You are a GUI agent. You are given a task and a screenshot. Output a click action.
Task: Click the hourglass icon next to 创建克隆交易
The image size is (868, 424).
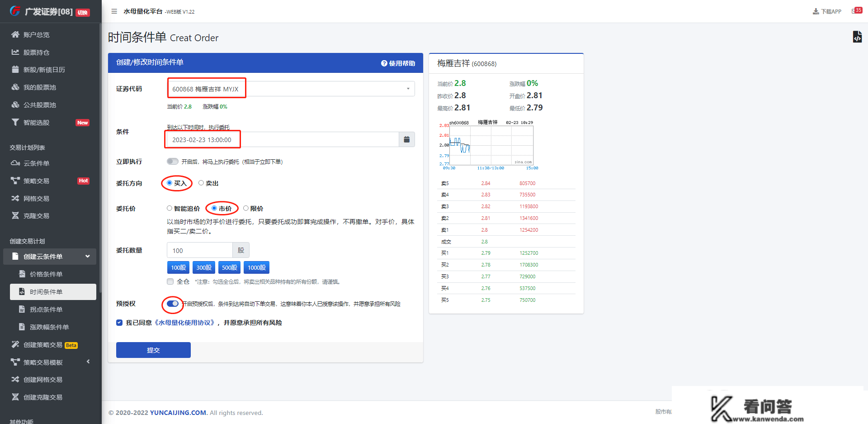click(x=15, y=397)
